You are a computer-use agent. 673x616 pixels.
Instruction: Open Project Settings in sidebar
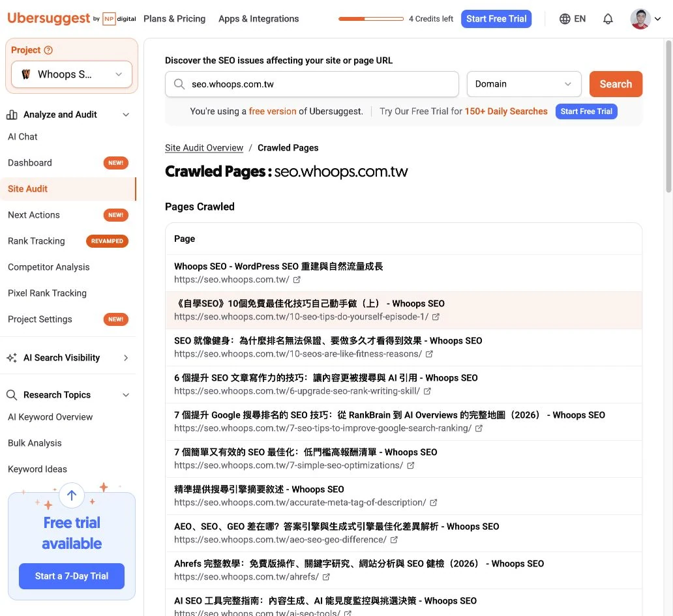[40, 319]
